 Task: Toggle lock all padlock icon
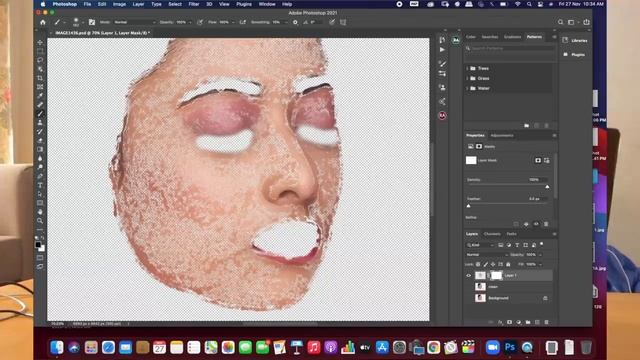[x=508, y=264]
